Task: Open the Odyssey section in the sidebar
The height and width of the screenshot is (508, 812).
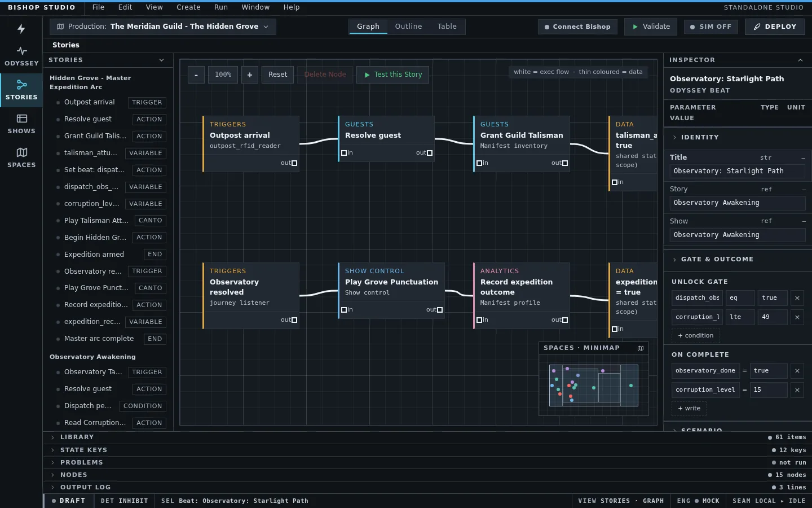Action: coord(21,56)
